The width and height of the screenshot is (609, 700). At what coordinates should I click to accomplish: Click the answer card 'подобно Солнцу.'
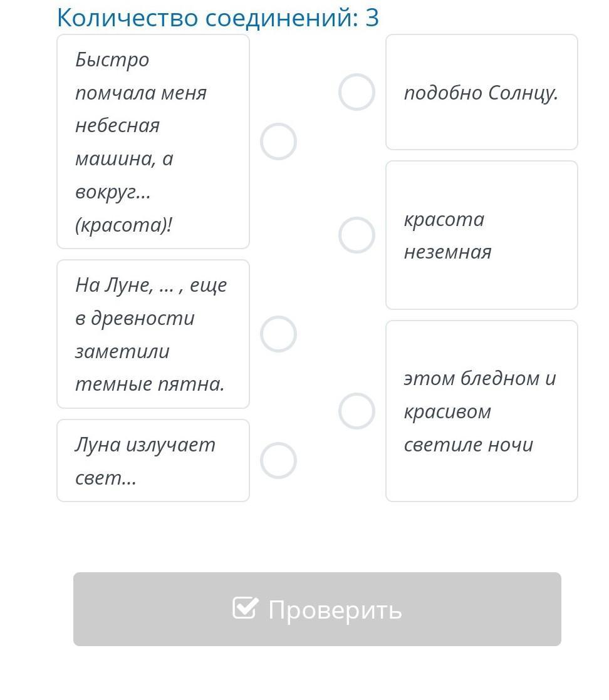click(x=482, y=92)
